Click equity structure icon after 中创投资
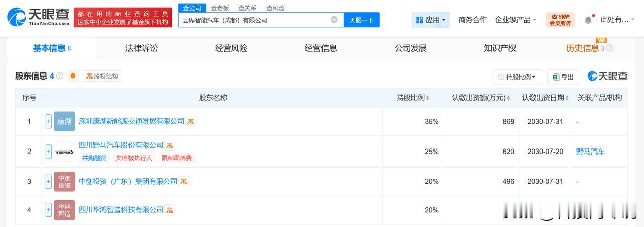 pos(184,181)
